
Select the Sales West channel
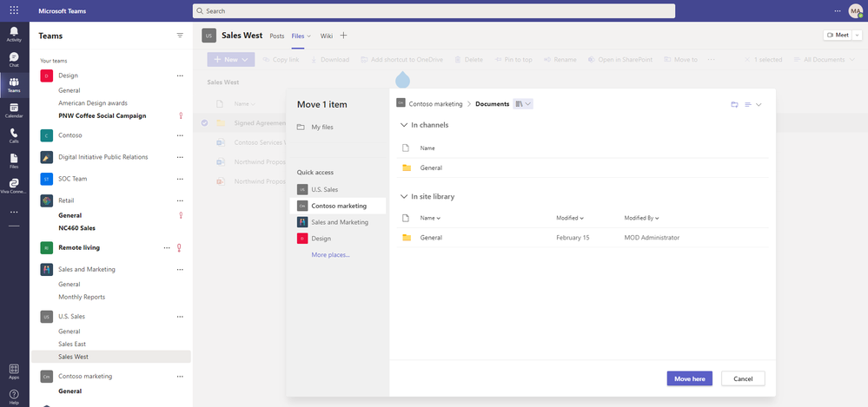110,358
